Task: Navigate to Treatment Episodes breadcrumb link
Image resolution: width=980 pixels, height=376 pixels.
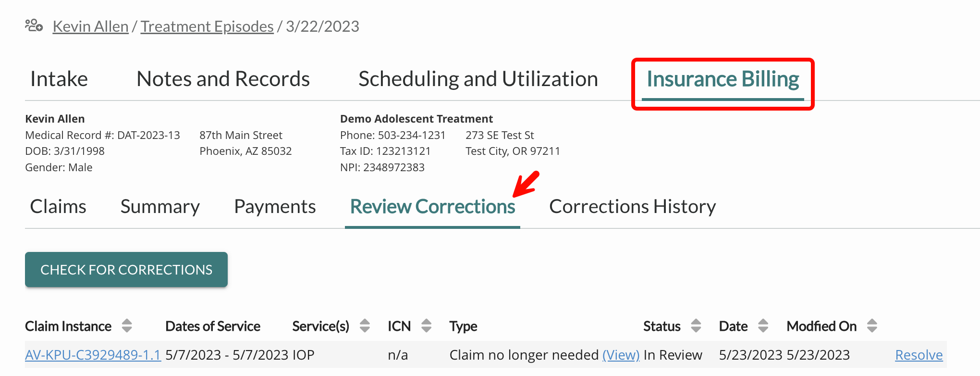Action: click(207, 26)
